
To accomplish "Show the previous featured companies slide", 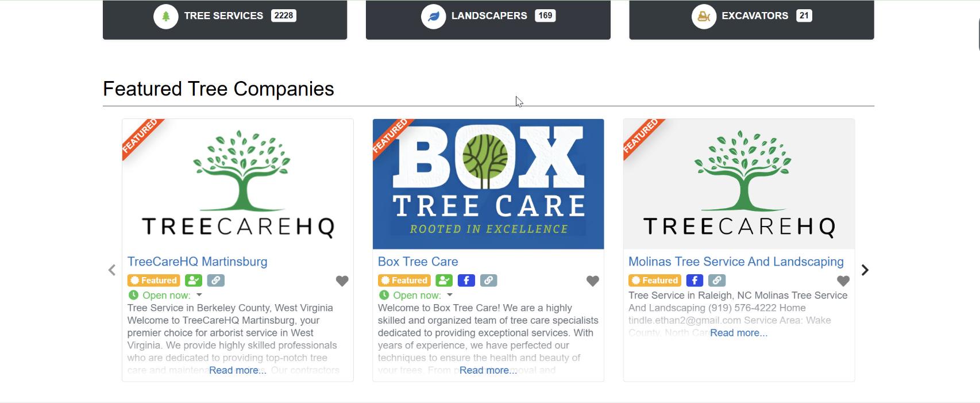I will tap(112, 270).
